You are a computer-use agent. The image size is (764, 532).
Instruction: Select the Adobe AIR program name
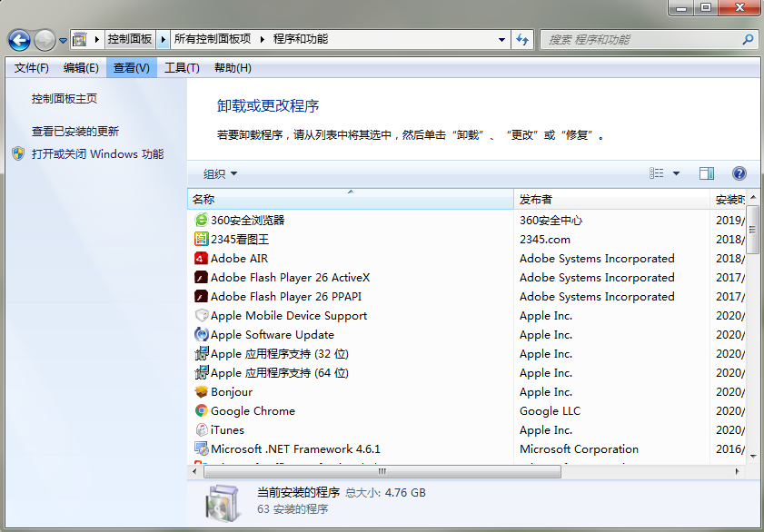(239, 258)
